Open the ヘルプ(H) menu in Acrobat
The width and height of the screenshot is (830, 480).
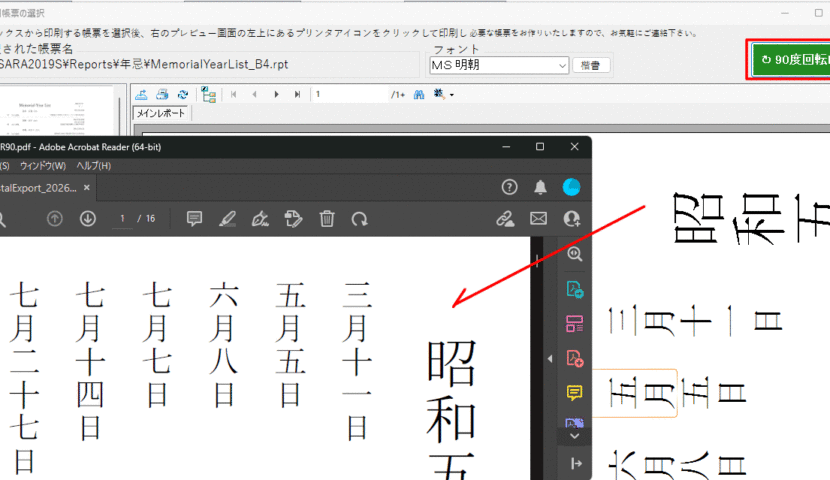(x=93, y=165)
